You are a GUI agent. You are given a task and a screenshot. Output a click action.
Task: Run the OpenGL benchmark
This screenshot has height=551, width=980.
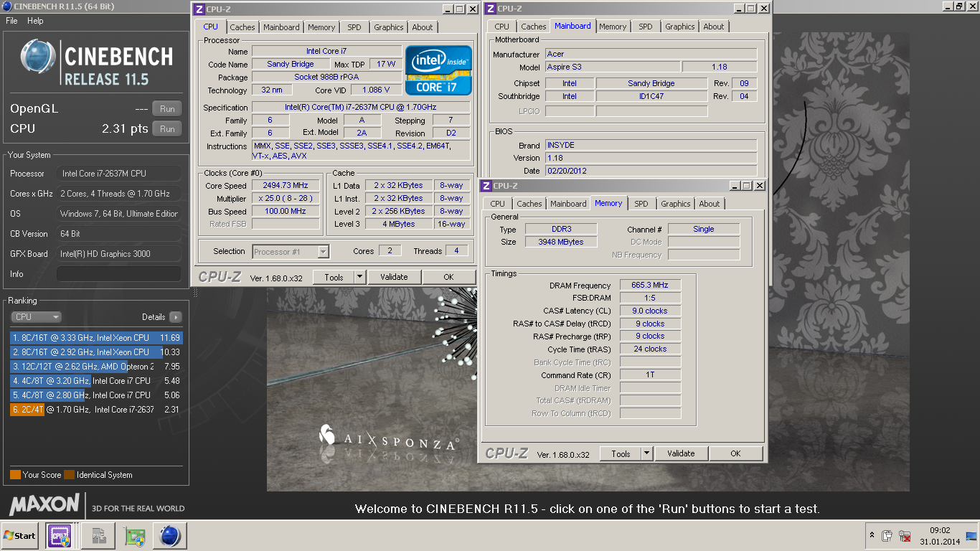tap(167, 109)
